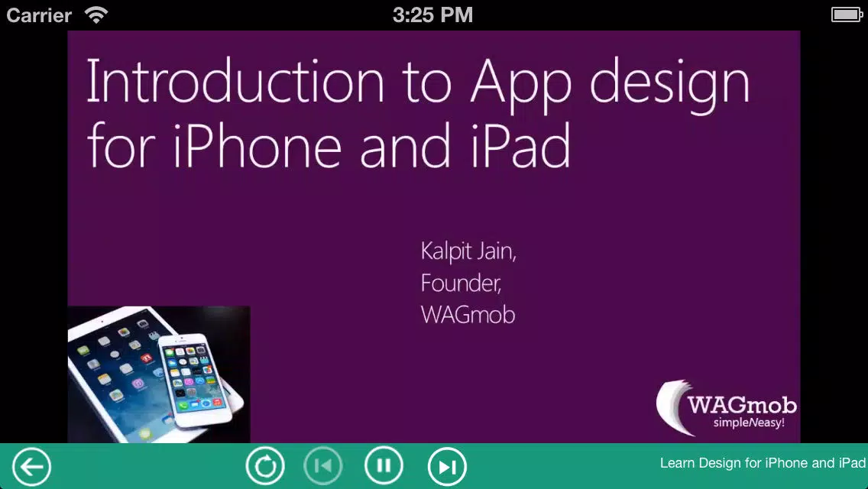Tap the Carrier label in status bar
The image size is (868, 489).
tap(39, 15)
